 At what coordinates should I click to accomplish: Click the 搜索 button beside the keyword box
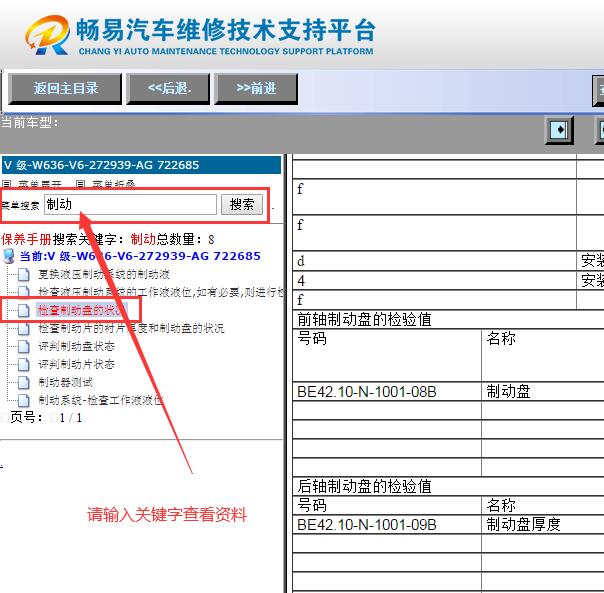(x=242, y=204)
